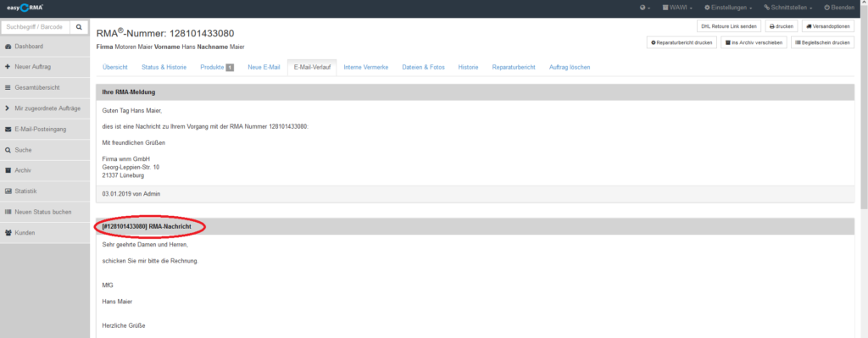Image resolution: width=868 pixels, height=338 pixels.
Task: Click the text 03.01.2019 von Admin
Action: click(131, 194)
